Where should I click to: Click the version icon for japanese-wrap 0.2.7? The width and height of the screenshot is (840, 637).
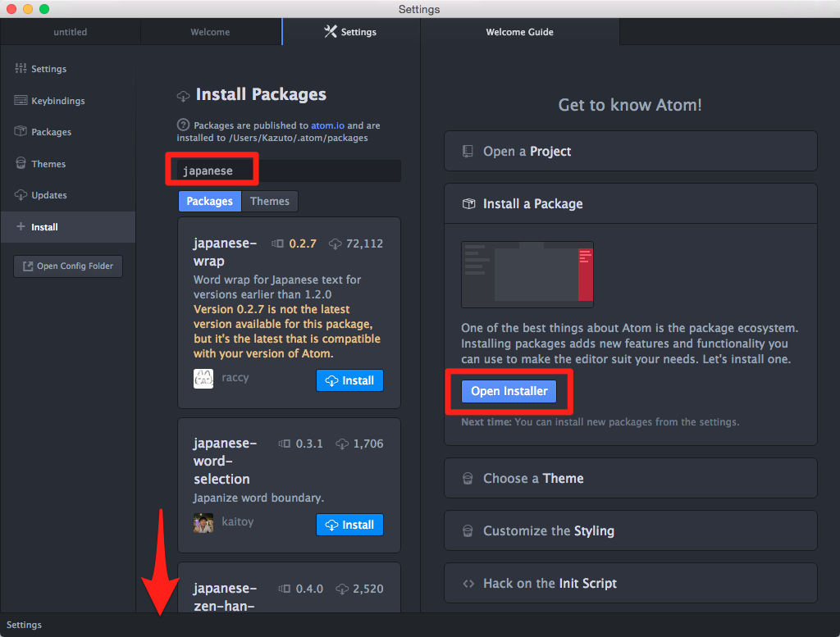coord(277,243)
